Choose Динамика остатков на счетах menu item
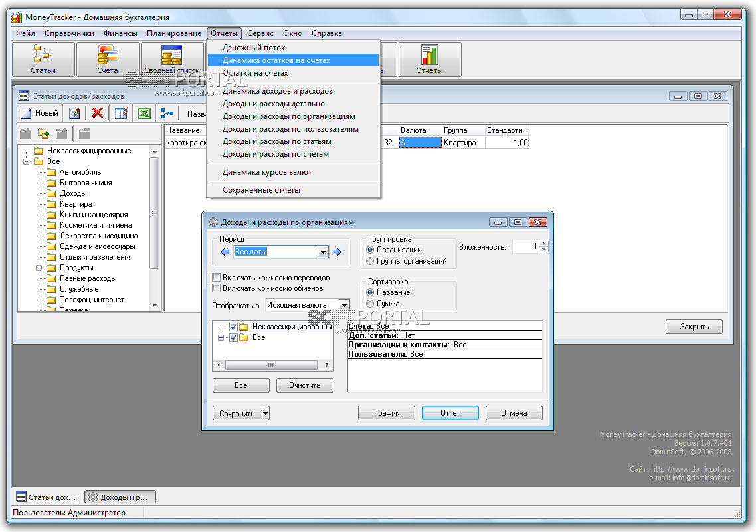Viewport: 756px width, 532px height. pyautogui.click(x=293, y=60)
